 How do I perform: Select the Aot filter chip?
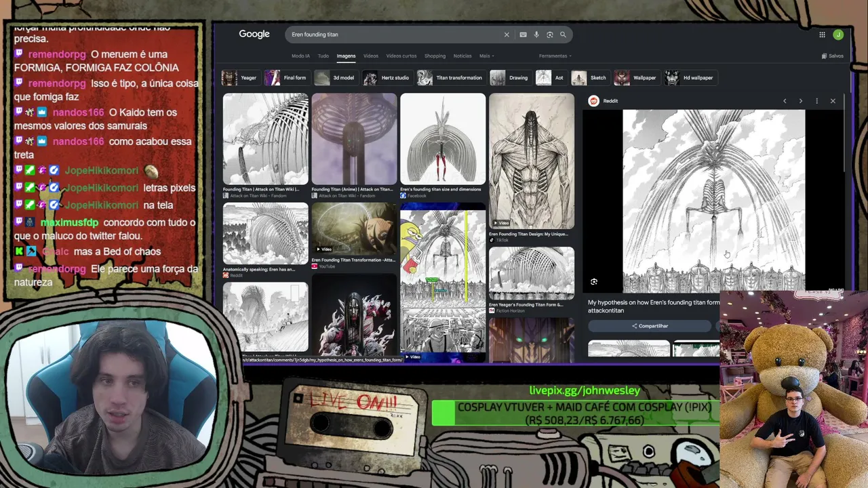click(551, 78)
